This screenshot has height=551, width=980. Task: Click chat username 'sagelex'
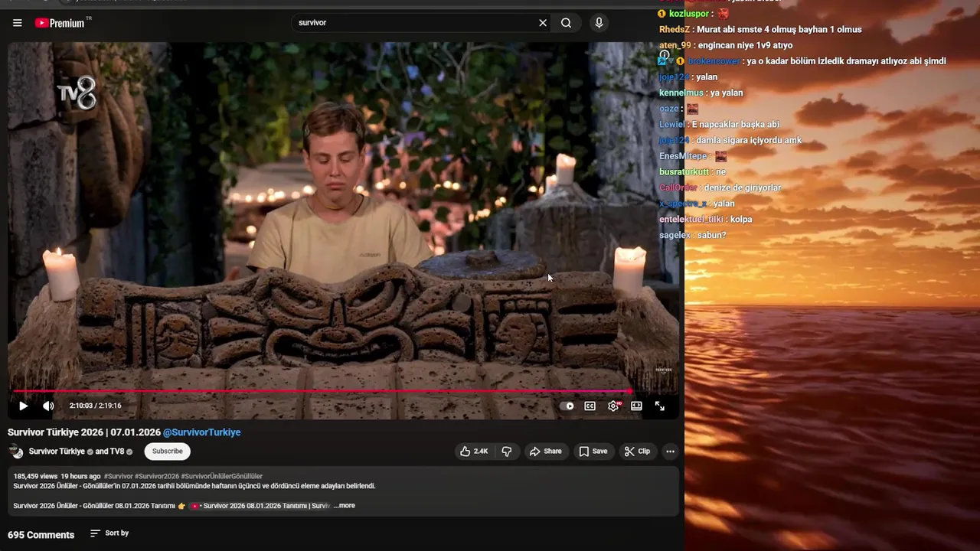[x=675, y=236]
